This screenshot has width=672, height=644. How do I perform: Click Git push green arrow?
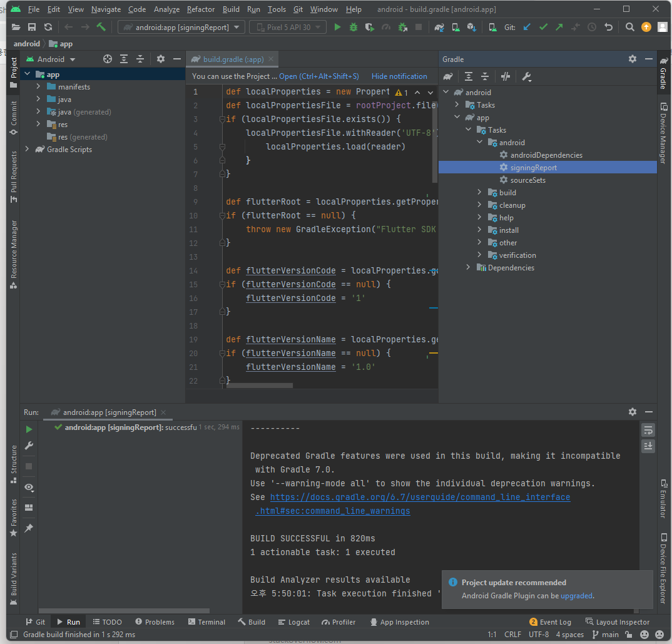pyautogui.click(x=559, y=27)
